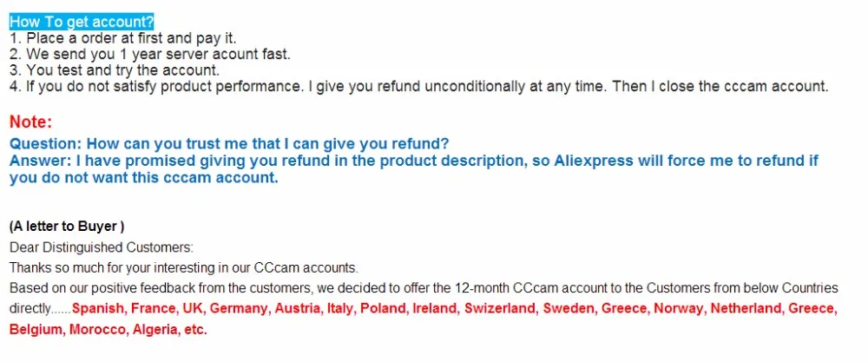The width and height of the screenshot is (868, 362).
Task: Click the red word 'Netherland'
Action: (x=746, y=308)
